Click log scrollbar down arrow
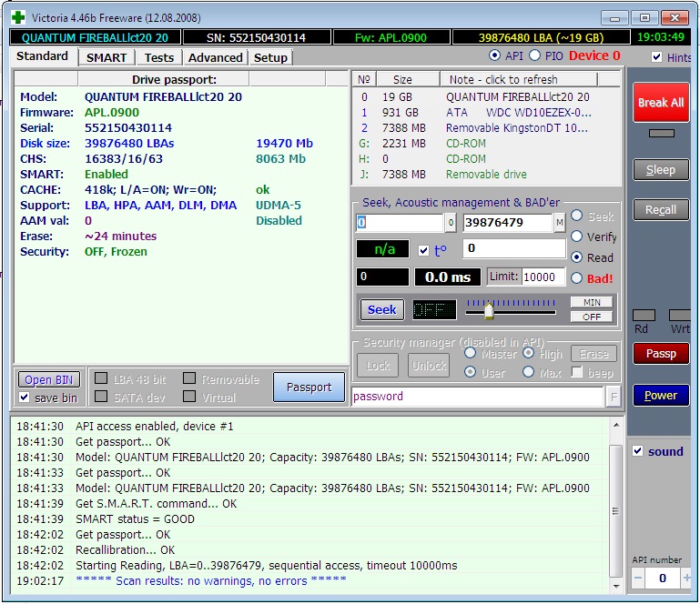Screen dimensions: 700x604 (616, 586)
